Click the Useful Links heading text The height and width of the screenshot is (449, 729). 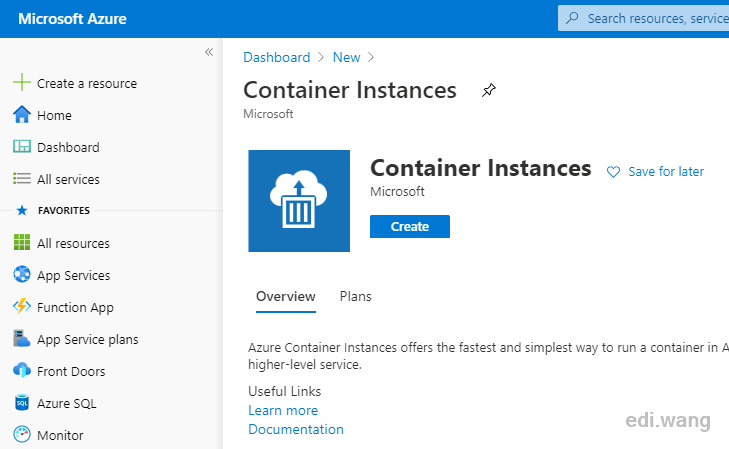(285, 391)
